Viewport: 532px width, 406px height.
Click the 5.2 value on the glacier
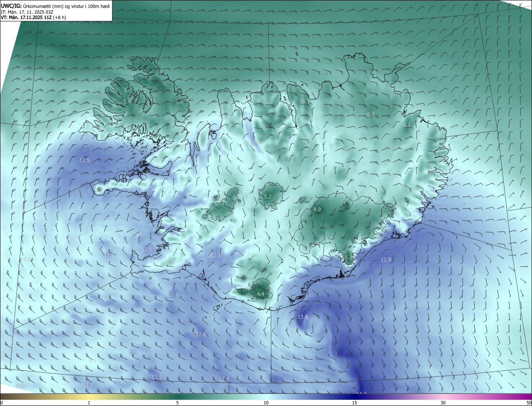[268, 197]
